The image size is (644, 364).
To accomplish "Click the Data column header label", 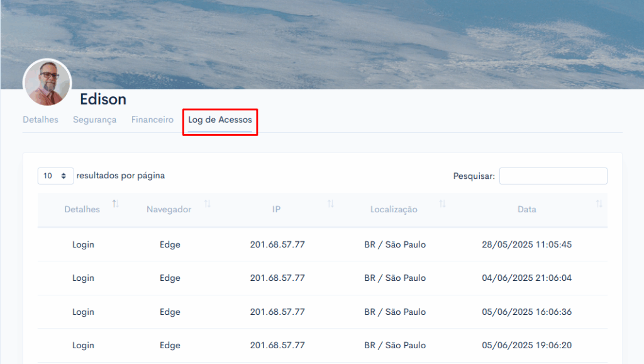I will [526, 209].
